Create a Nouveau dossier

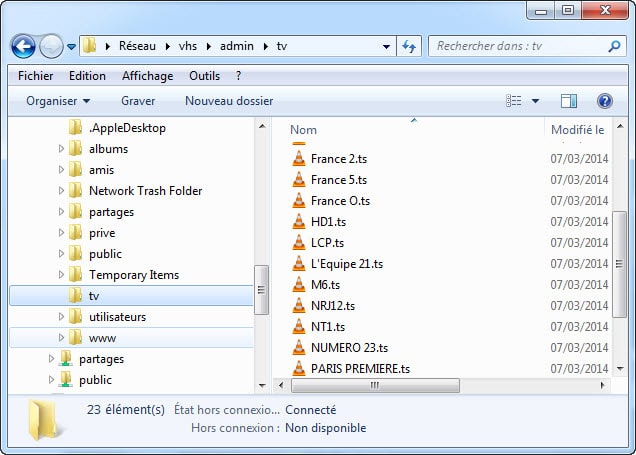[x=229, y=101]
